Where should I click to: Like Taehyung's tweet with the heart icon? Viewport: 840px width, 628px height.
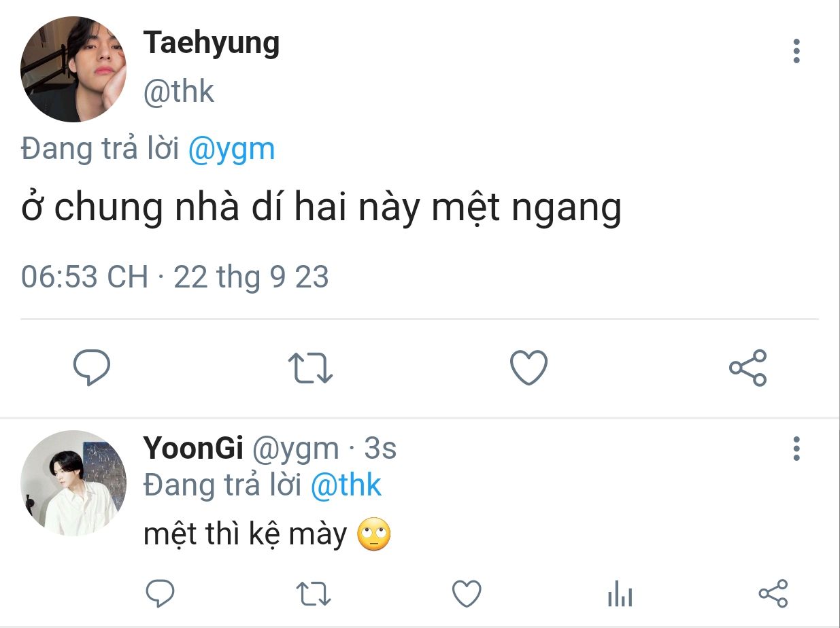coord(528,368)
